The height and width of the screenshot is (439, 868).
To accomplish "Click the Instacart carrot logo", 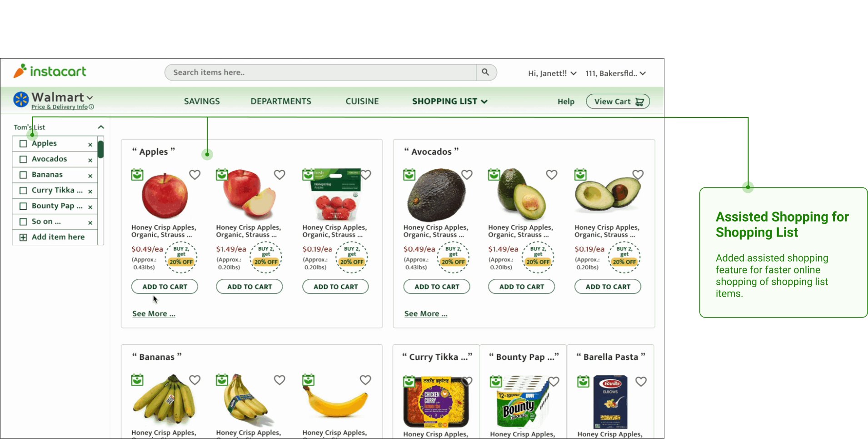I will click(20, 71).
